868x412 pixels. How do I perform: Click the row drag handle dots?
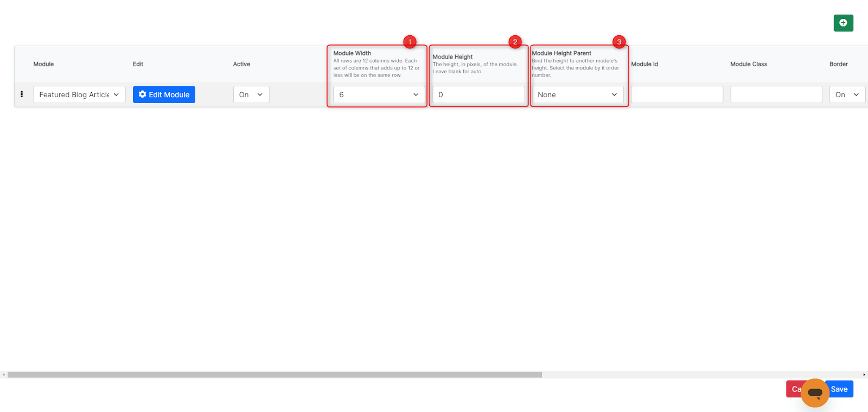(22, 94)
